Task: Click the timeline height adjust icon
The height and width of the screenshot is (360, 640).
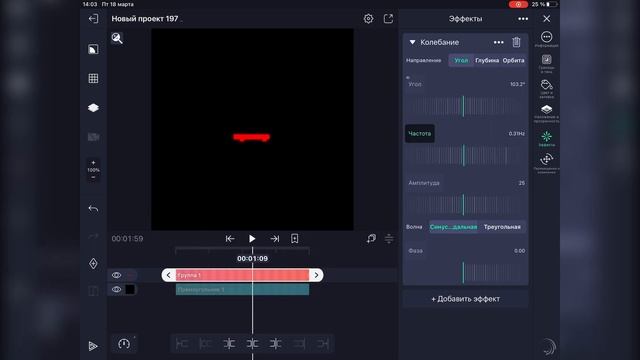Action: [x=389, y=239]
